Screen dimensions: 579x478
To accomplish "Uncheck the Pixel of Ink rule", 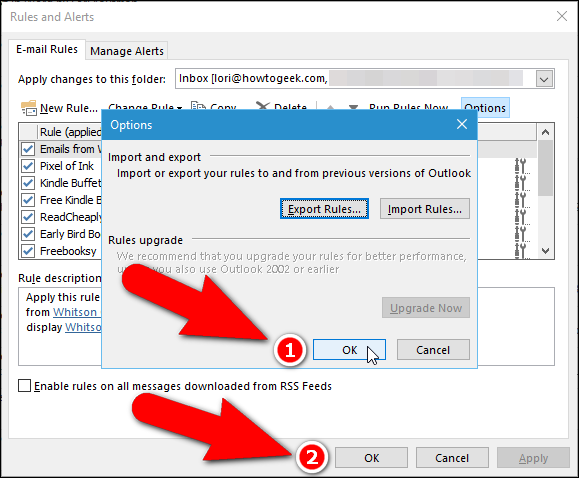I will tap(28, 166).
